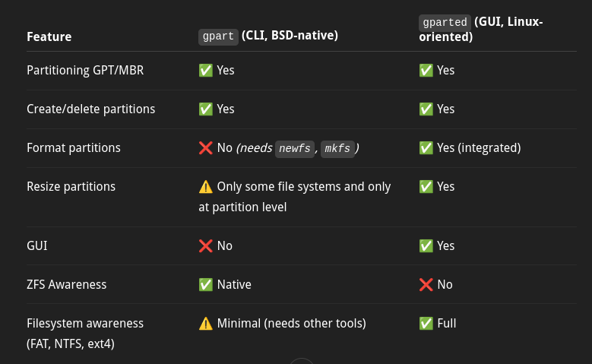This screenshot has height=364, width=592.
Task: Click the green checkmark in gpart Partitioning GPT/MBR row
Action: 206,70
